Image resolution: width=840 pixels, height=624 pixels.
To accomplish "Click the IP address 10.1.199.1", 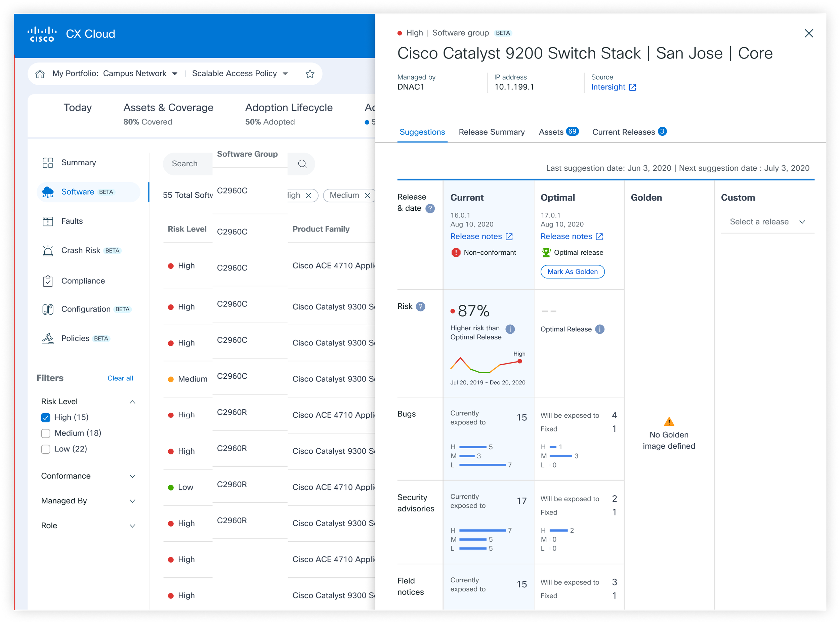I will point(514,87).
